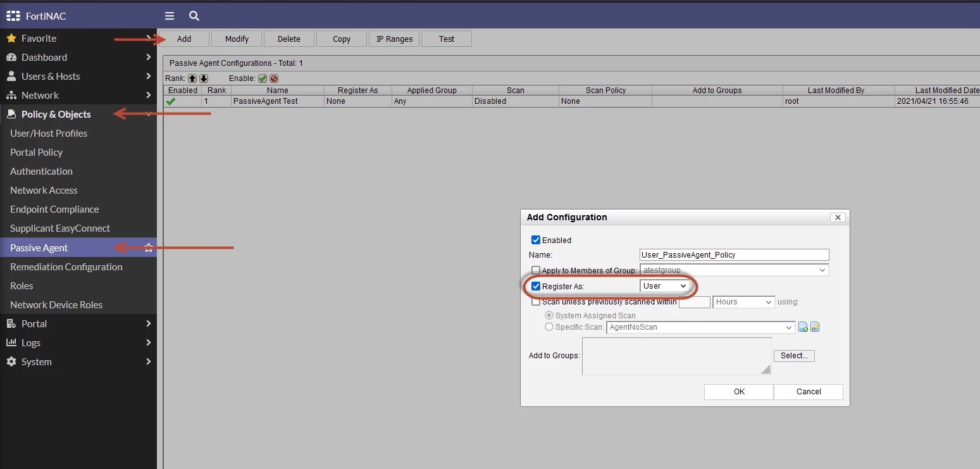Click the Users & Hosts person icon
The width and height of the screenshot is (980, 469).
click(11, 77)
